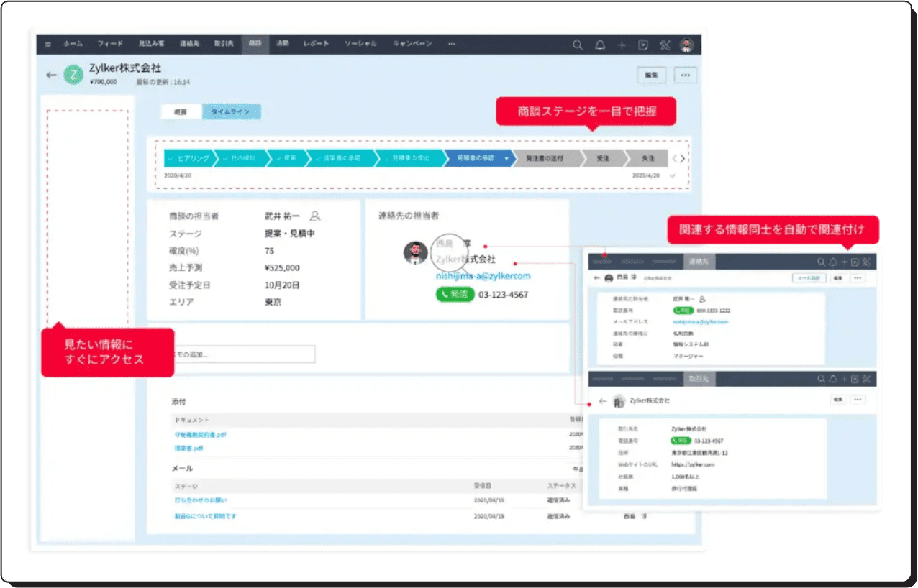Click the user profile avatar
The height and width of the screenshot is (588, 918).
(687, 45)
